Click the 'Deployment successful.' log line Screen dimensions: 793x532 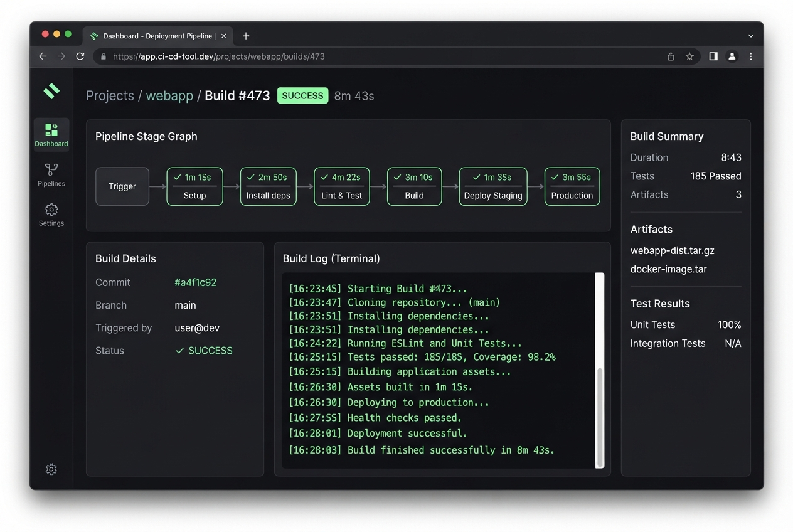click(x=378, y=434)
